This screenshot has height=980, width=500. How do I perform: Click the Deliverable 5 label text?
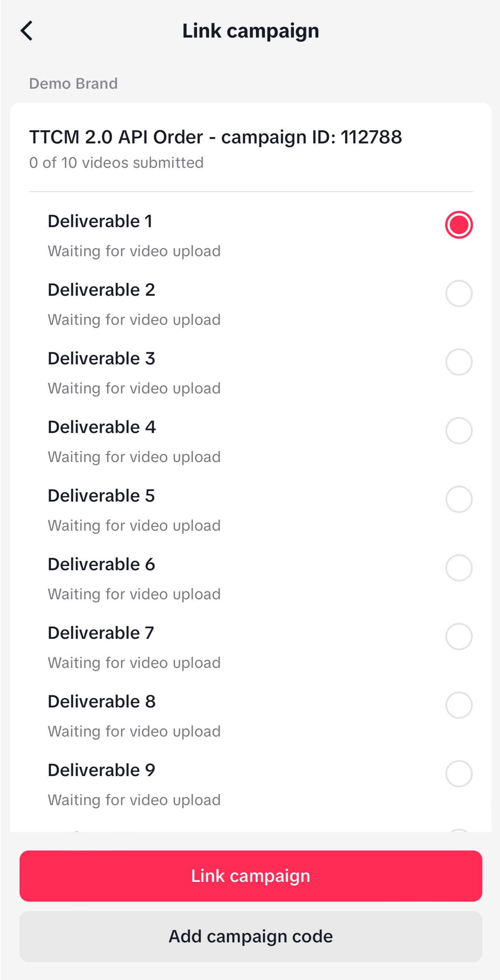pyautogui.click(x=101, y=496)
